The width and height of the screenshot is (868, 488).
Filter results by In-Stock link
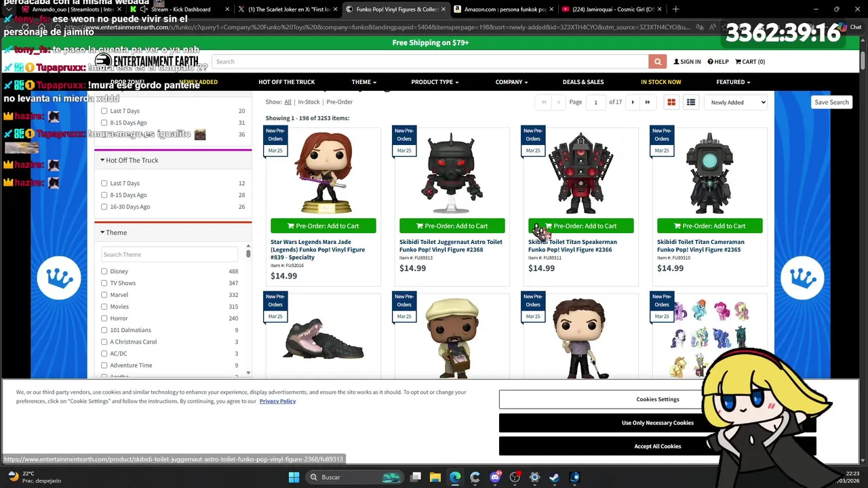(309, 102)
